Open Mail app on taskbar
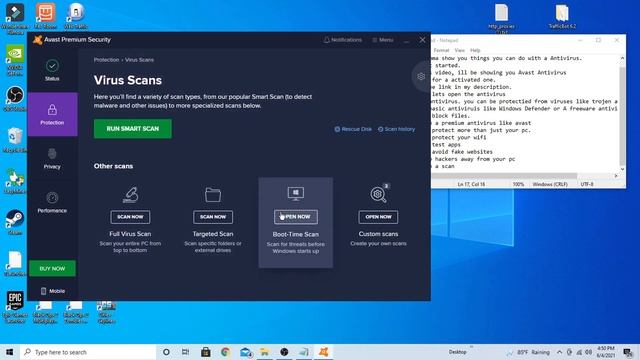 [x=245, y=352]
